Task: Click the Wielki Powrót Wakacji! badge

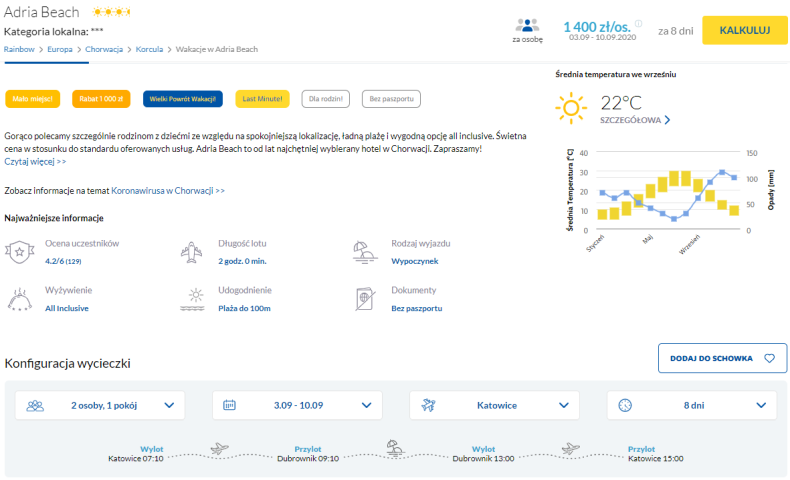Action: 183,99
